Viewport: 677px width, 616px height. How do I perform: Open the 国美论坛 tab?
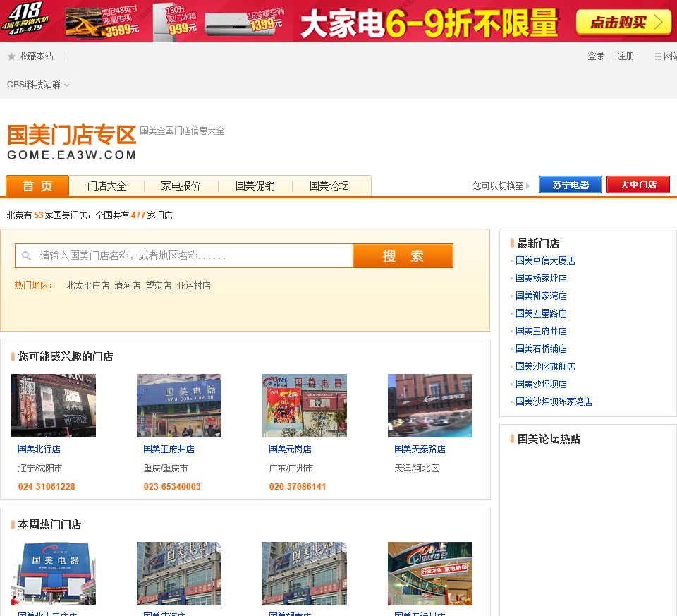coord(329,186)
